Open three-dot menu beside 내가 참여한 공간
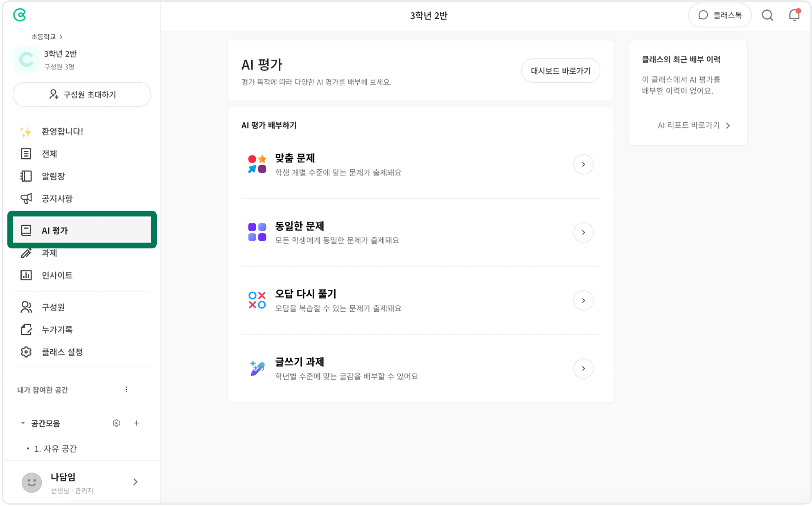 tap(126, 389)
